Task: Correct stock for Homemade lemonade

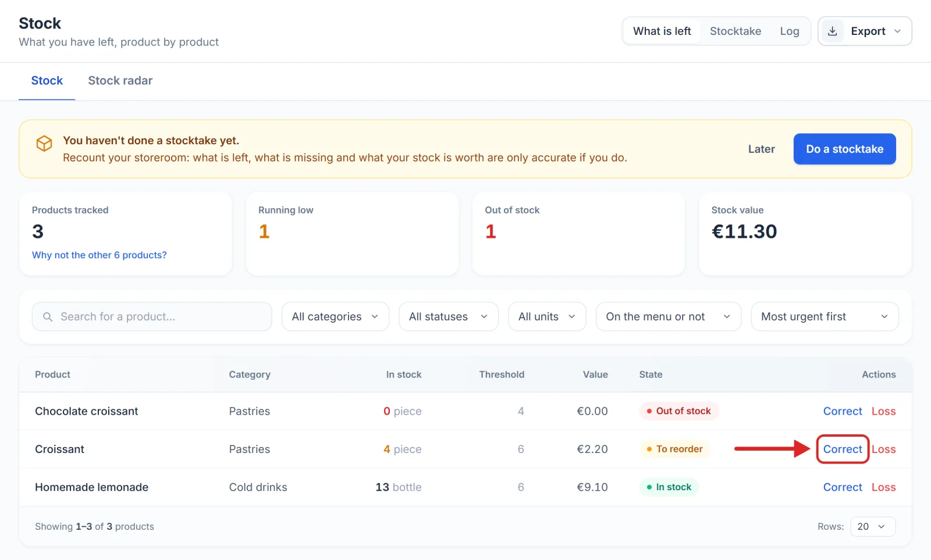Action: click(x=843, y=487)
